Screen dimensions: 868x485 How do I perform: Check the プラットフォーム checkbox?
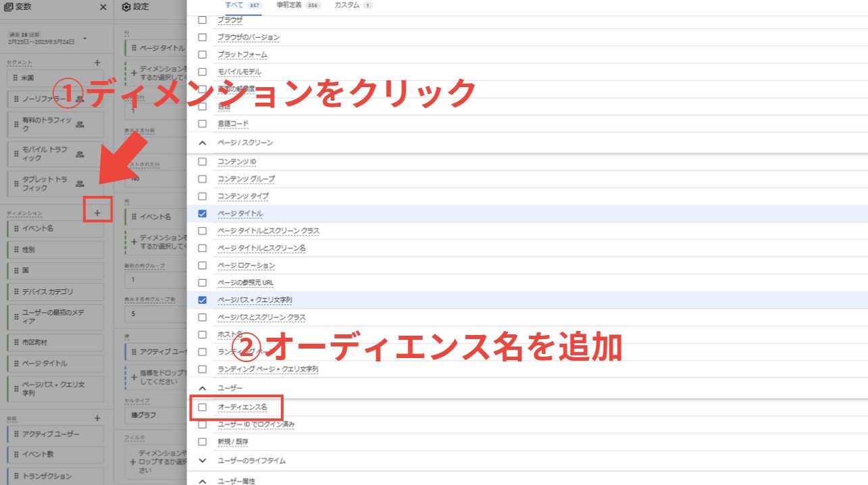click(x=202, y=55)
